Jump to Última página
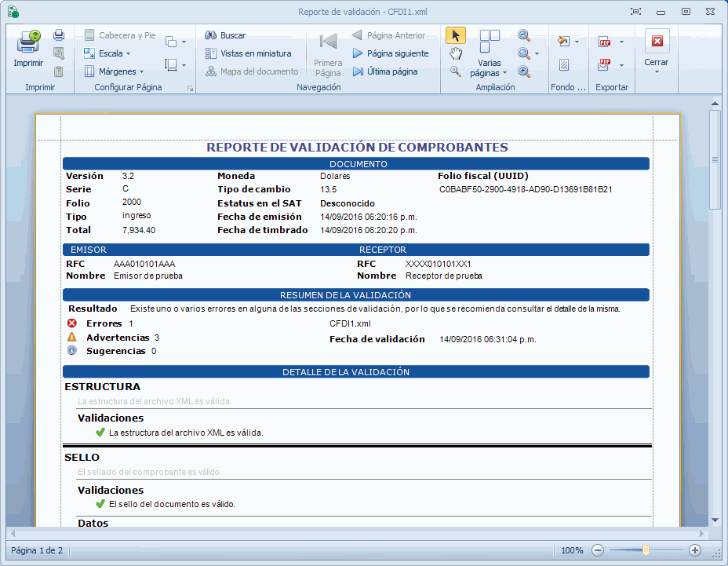This screenshot has width=728, height=566. click(x=384, y=71)
